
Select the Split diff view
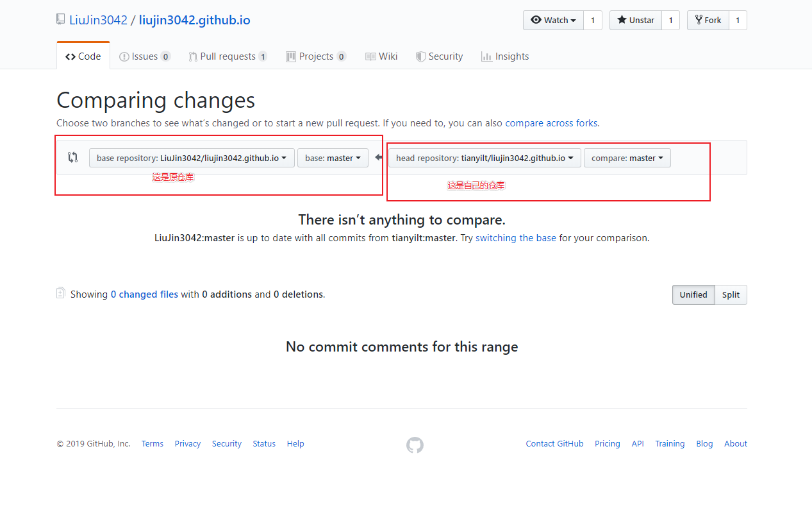click(x=731, y=295)
